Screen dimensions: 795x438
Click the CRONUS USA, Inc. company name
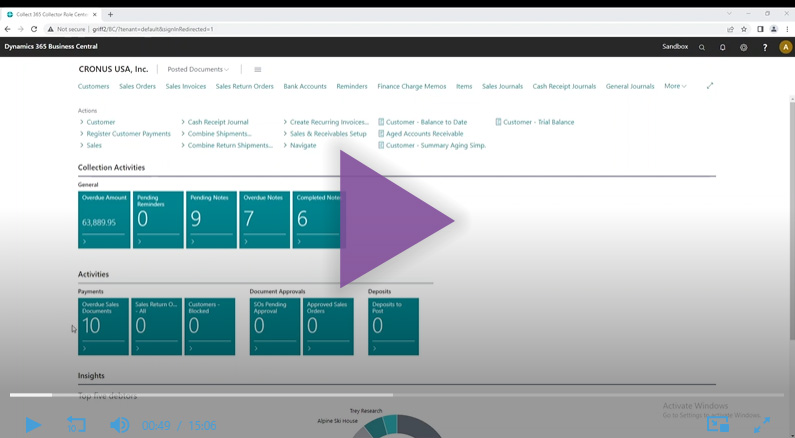pyautogui.click(x=113, y=69)
